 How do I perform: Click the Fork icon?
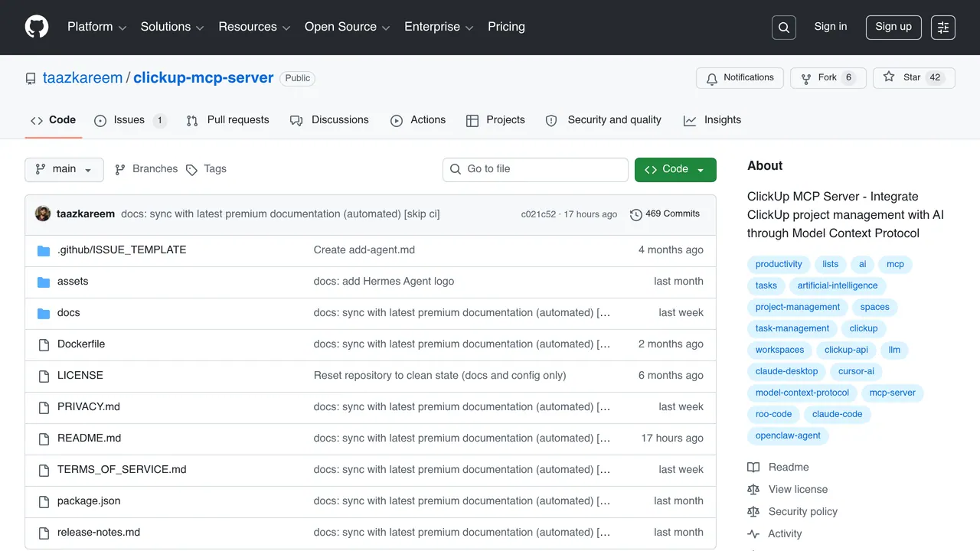(x=806, y=78)
